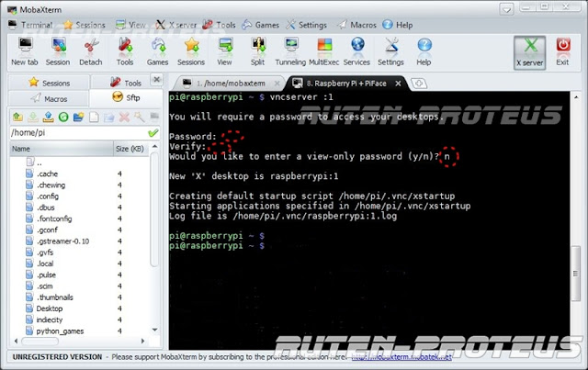This screenshot has height=370, width=588.
Task: Click the /home/pi path input field
Action: [78, 133]
